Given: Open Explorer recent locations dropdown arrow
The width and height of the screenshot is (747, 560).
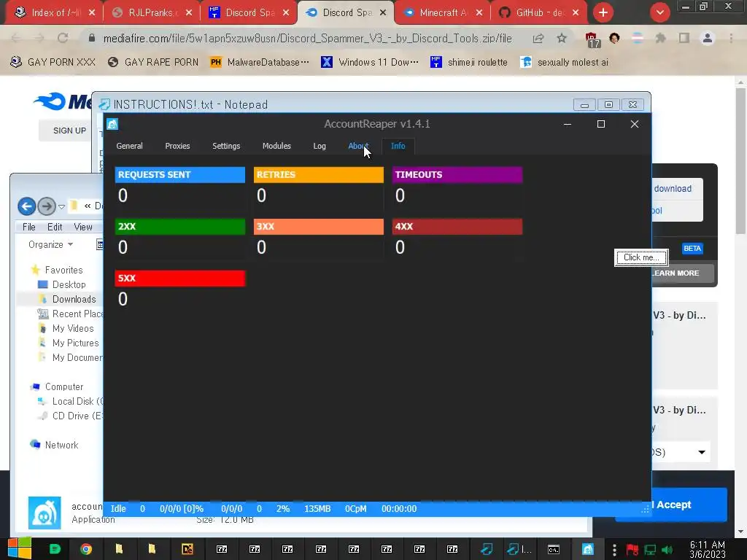Looking at the screenshot, I should point(61,206).
